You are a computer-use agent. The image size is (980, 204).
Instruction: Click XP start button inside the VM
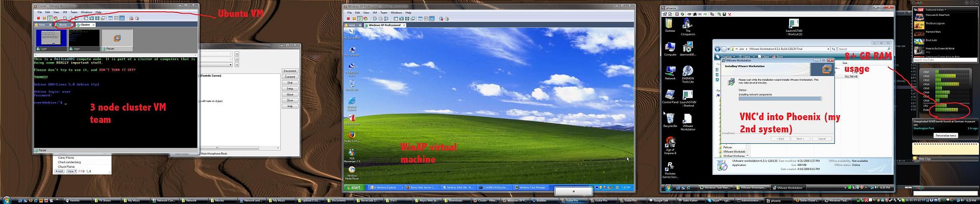click(355, 188)
